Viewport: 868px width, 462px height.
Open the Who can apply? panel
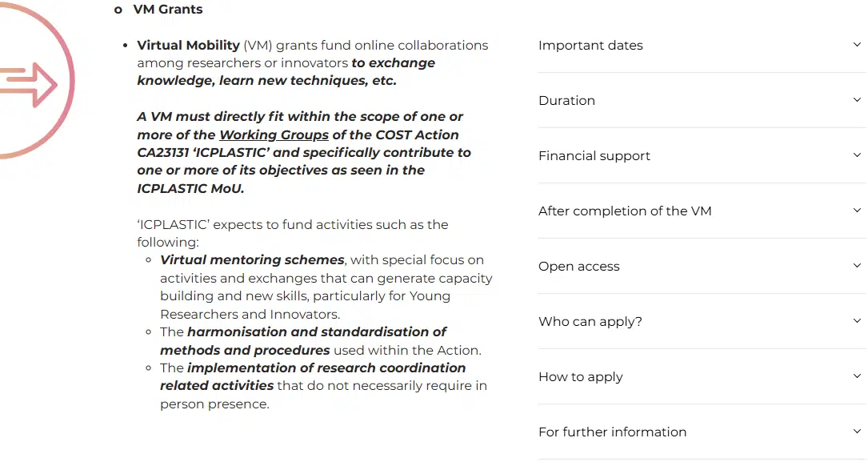(x=590, y=320)
